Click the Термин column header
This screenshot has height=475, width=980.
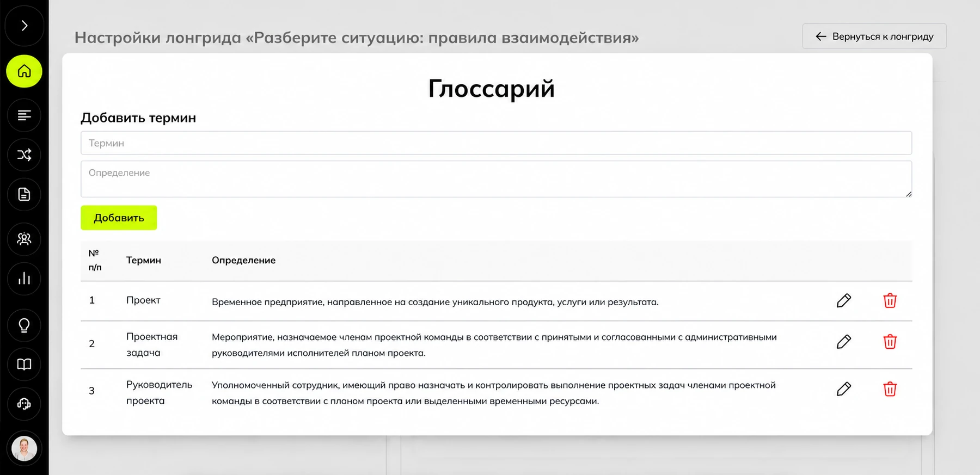[x=144, y=260]
